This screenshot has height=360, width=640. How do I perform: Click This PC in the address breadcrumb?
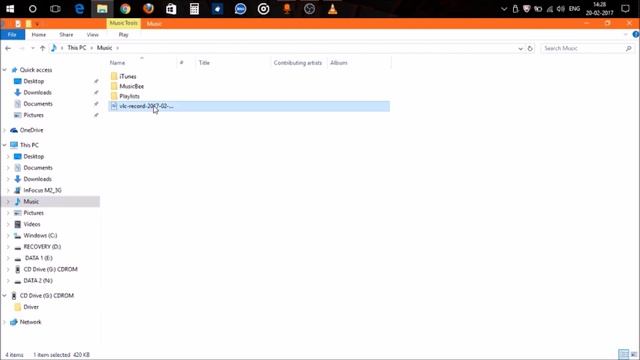click(x=77, y=48)
